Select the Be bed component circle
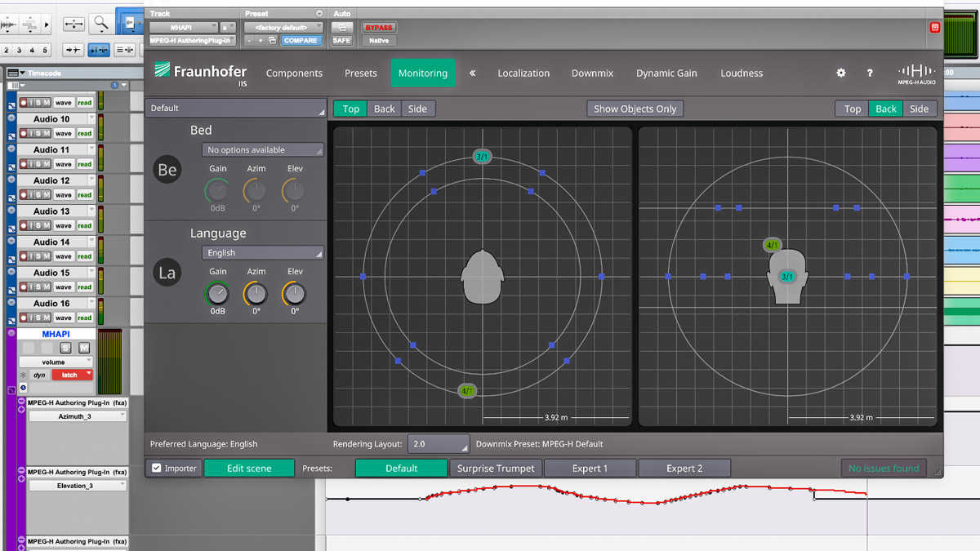This screenshot has width=980, height=551. tap(167, 169)
